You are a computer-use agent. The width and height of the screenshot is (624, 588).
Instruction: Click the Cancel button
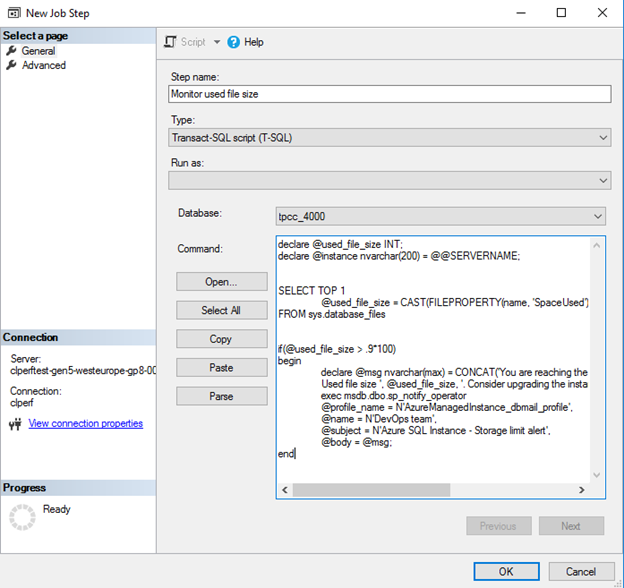pos(581,572)
